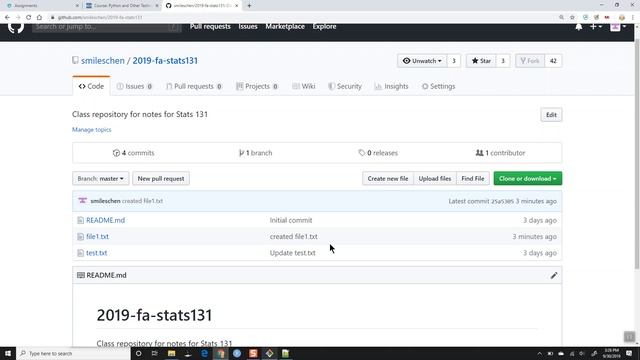
Task: Open latest commit hash link
Action: coord(502,201)
